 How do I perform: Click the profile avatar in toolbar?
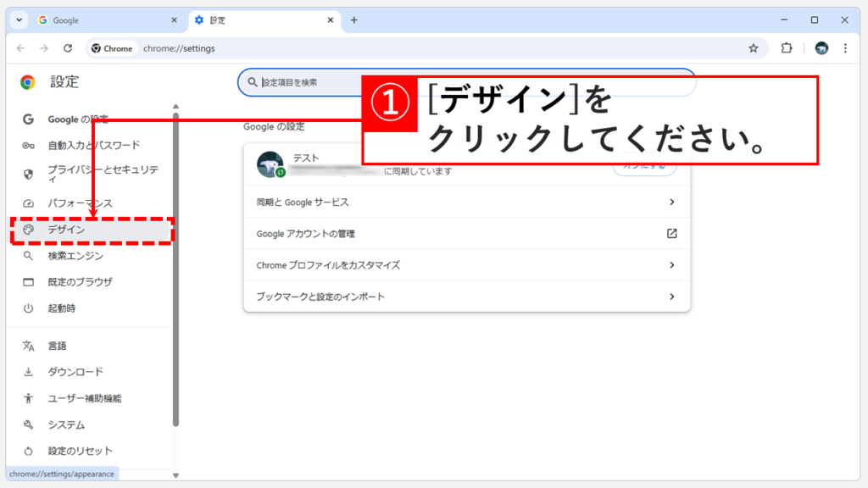click(820, 48)
